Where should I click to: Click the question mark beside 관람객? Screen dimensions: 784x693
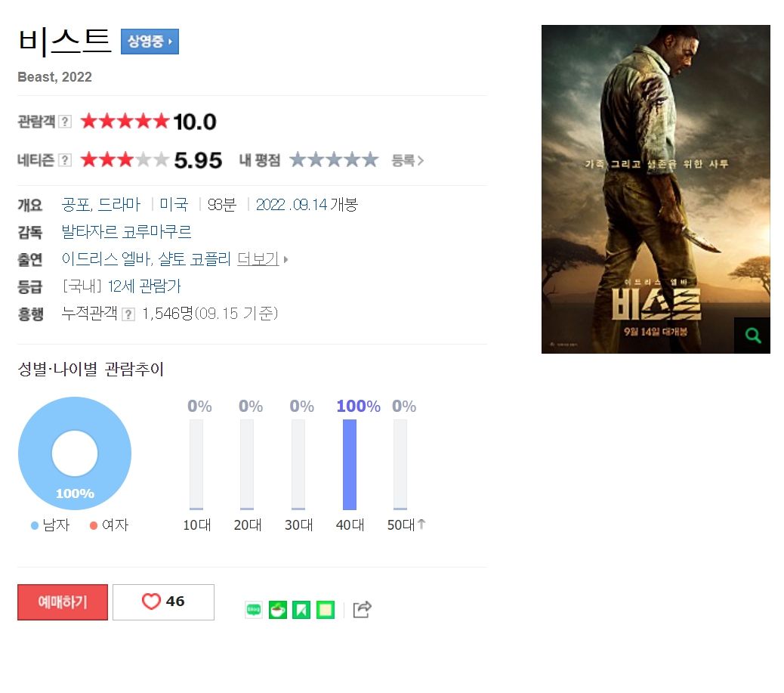65,122
